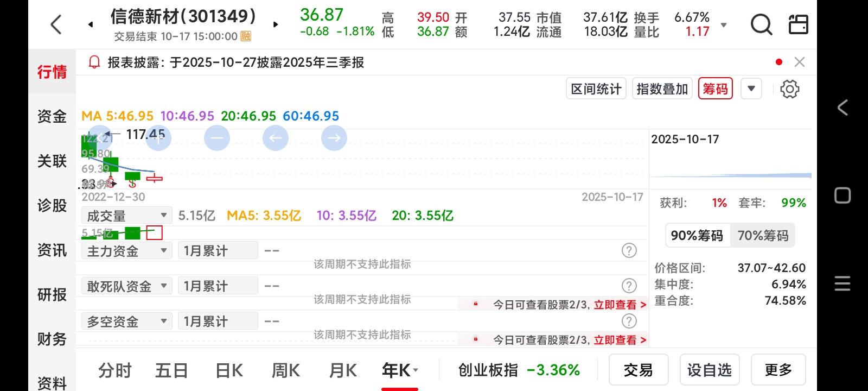Viewport: 868px width, 391px height.
Task: Go back using top-left arrow
Action: tap(56, 24)
